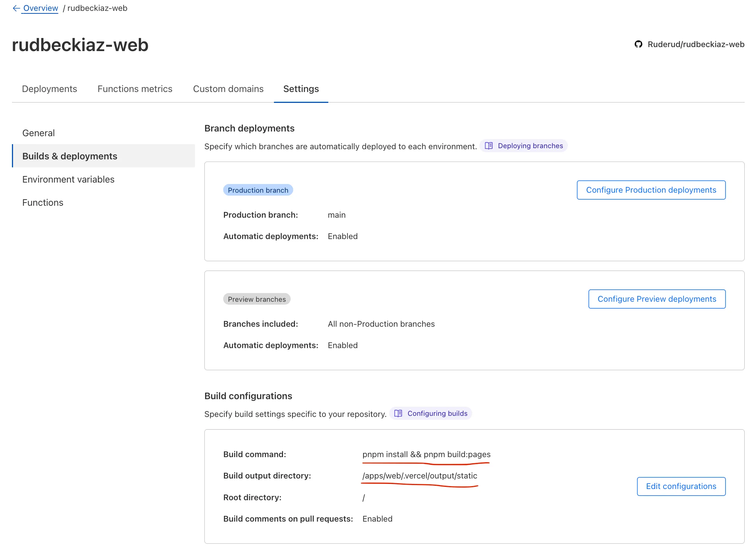Viewport: 753px width, 560px height.
Task: Click the '/ rudbeckiaz-web' breadcrumb text
Action: click(95, 8)
